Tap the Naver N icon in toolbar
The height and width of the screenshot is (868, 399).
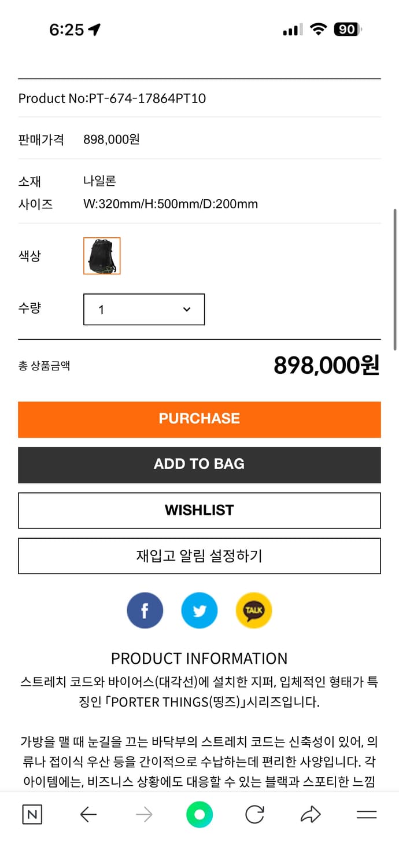pos(32,814)
